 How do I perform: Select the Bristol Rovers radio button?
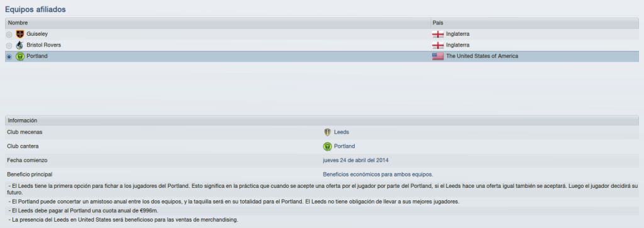click(9, 45)
